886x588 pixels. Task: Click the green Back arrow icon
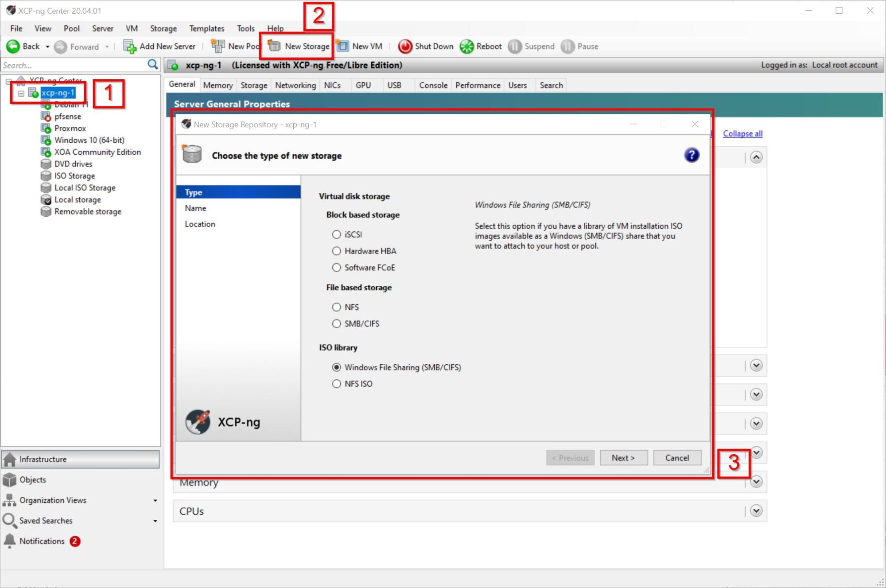(13, 46)
